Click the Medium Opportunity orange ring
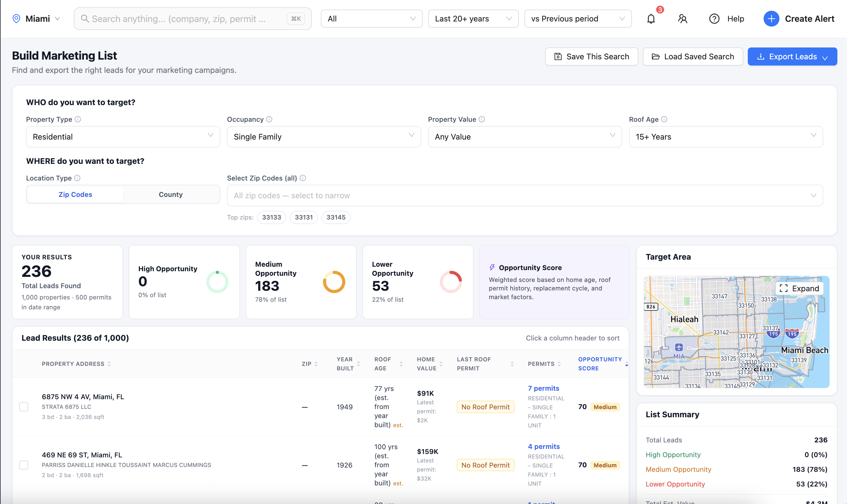 click(x=334, y=282)
